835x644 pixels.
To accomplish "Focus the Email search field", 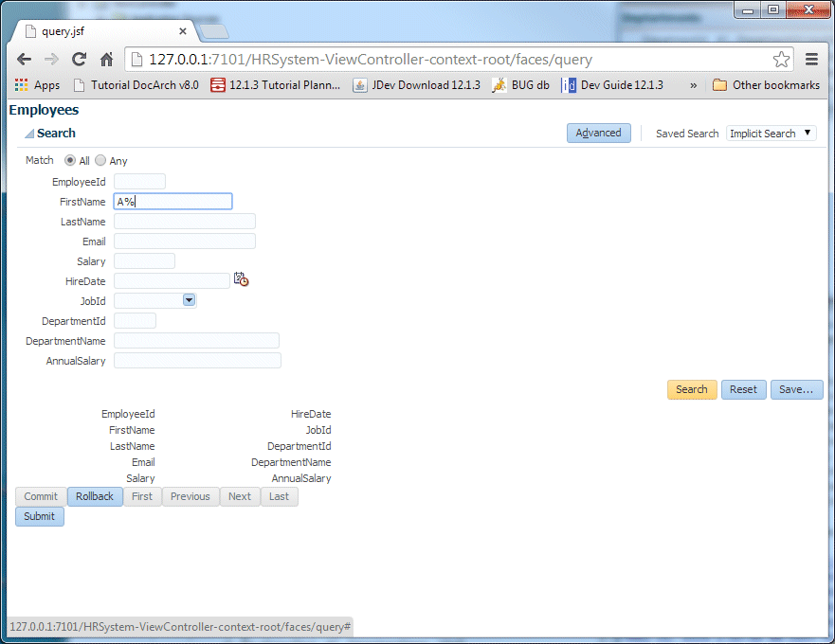I will (x=185, y=241).
